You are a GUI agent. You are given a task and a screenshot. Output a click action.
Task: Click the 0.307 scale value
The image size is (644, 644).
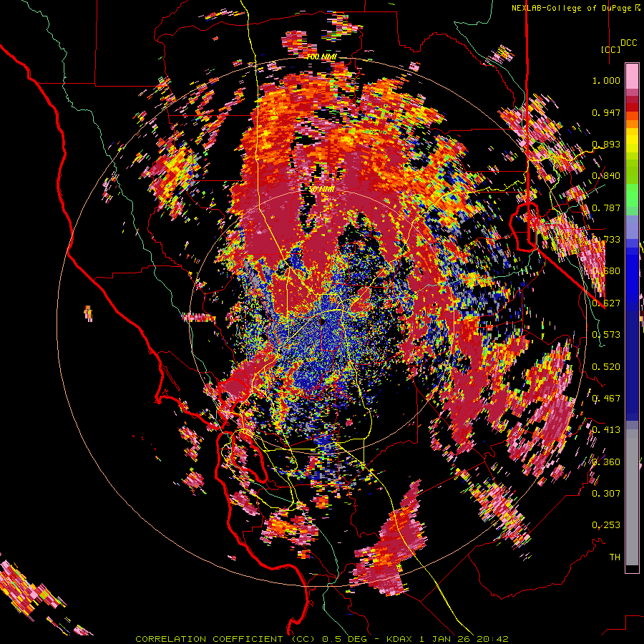click(606, 494)
